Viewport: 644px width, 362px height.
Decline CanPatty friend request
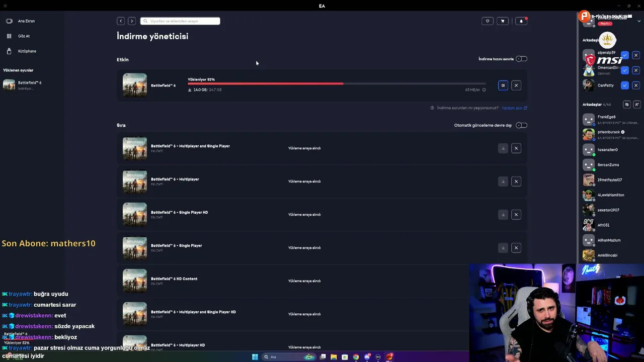[636, 85]
